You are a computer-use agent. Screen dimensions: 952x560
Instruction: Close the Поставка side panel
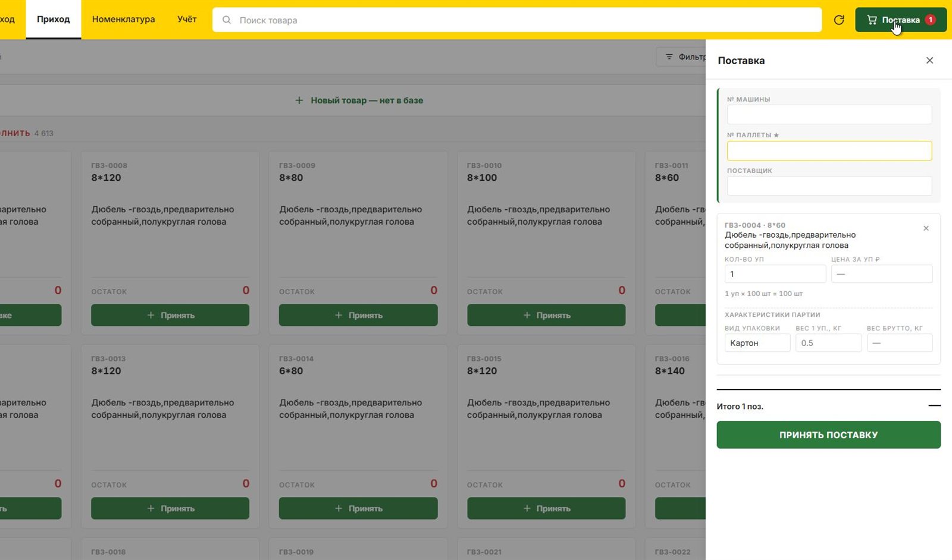(x=929, y=60)
